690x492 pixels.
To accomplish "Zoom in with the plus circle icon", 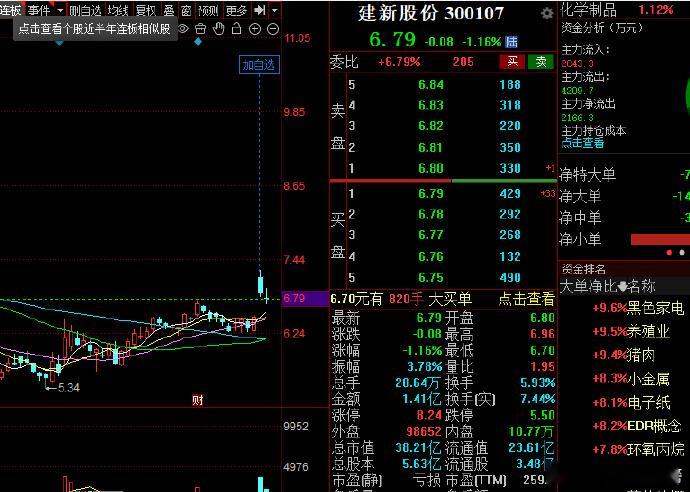I will 255,29.
